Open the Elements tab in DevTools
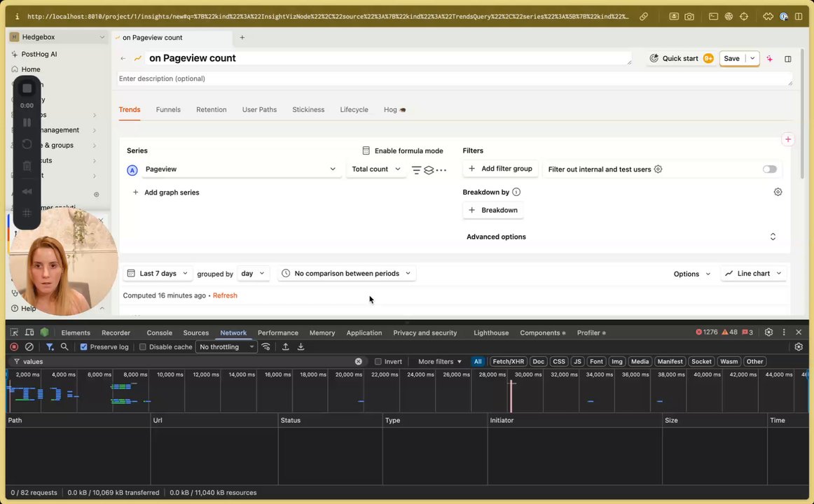 click(x=76, y=333)
